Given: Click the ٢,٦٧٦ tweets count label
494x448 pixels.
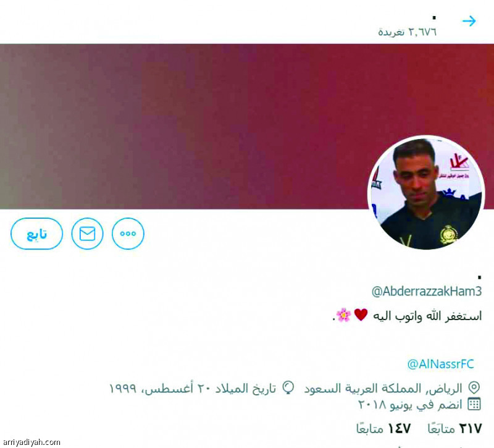Looking at the screenshot, I should click(x=408, y=32).
